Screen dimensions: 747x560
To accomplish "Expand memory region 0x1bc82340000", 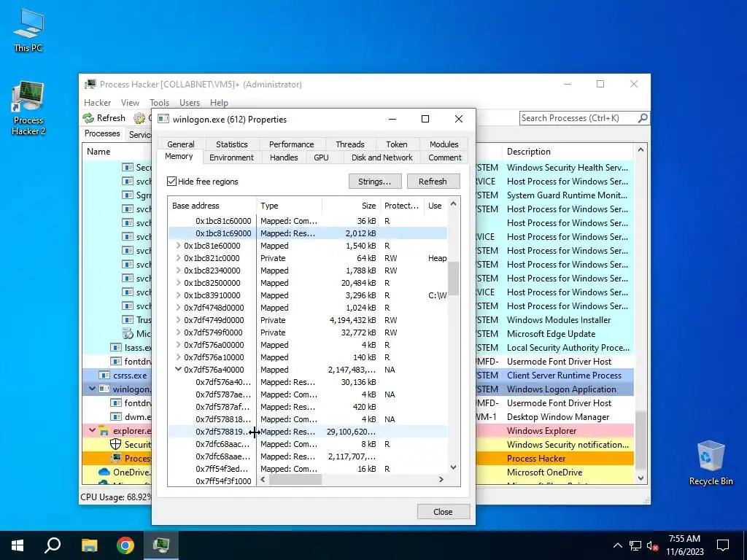I will 178,271.
